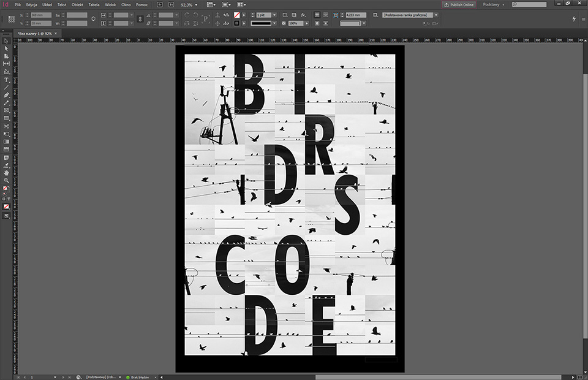The width and height of the screenshot is (588, 380).
Task: Select the Type tool in the toolbox
Action: click(x=6, y=80)
